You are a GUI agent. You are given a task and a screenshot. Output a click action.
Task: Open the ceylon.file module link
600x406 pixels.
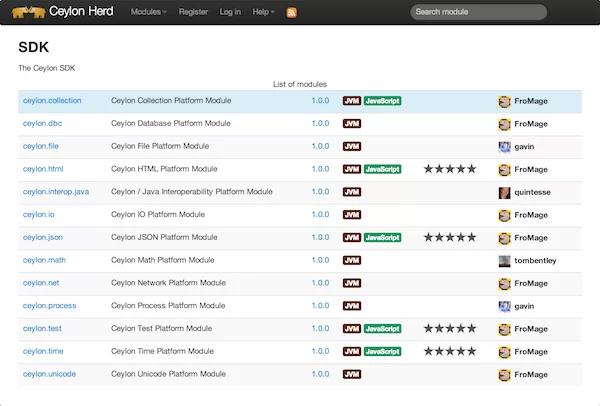coord(41,146)
